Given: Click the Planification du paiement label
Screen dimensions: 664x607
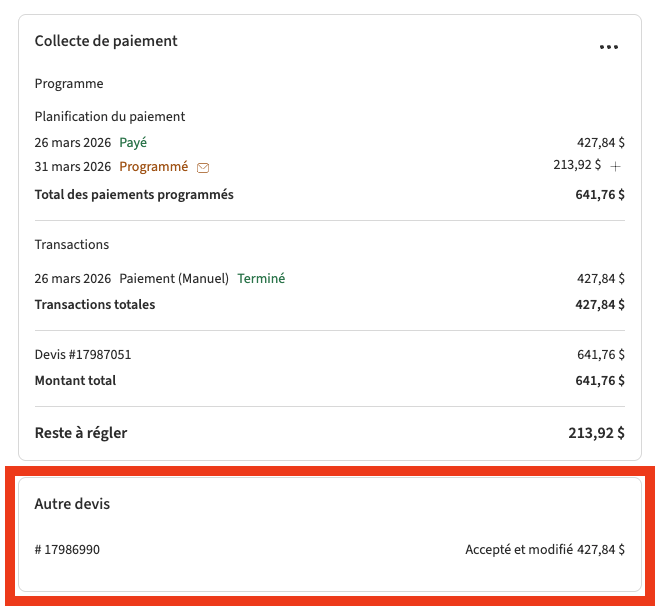Looking at the screenshot, I should tap(110, 116).
